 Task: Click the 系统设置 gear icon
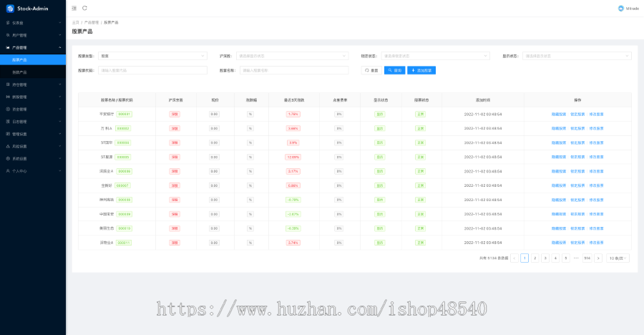tap(8, 158)
